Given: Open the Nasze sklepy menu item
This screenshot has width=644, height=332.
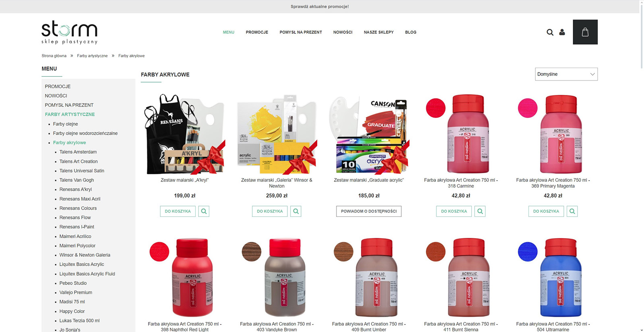Looking at the screenshot, I should click(379, 32).
